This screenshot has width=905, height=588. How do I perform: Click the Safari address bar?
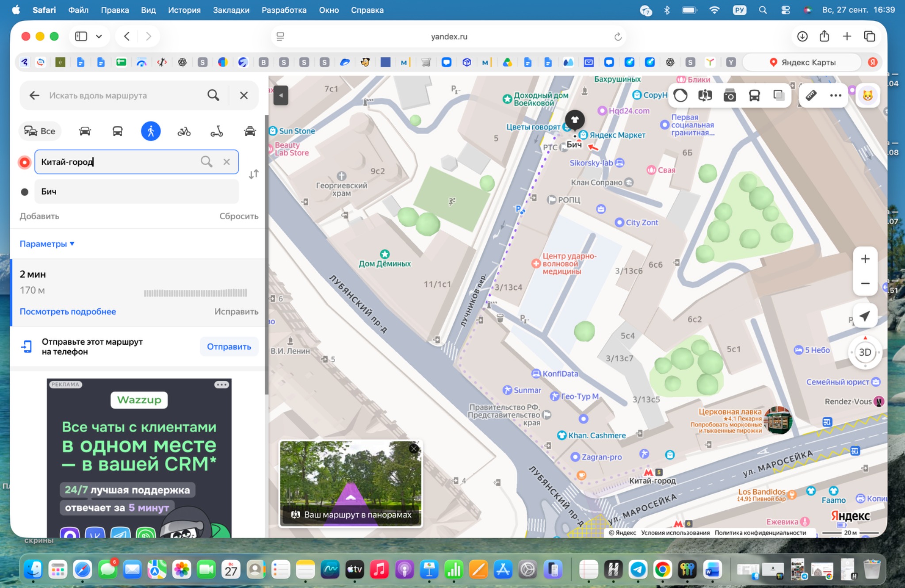pos(449,37)
